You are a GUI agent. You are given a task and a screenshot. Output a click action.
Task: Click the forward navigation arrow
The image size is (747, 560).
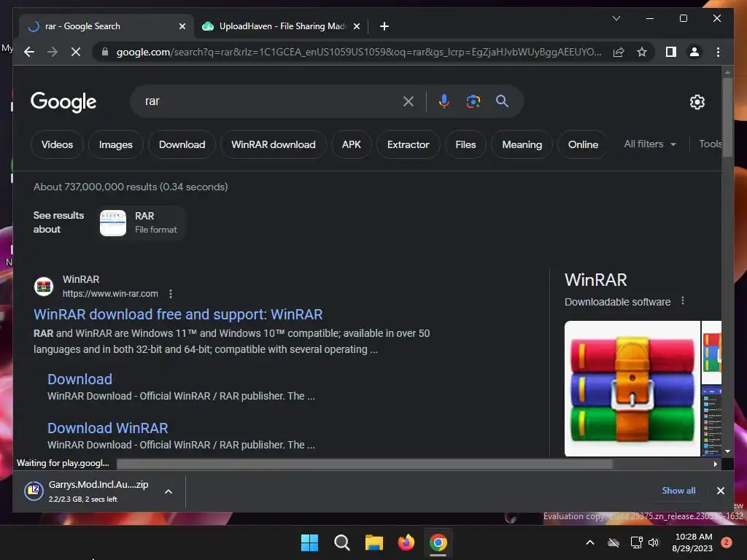click(x=53, y=52)
